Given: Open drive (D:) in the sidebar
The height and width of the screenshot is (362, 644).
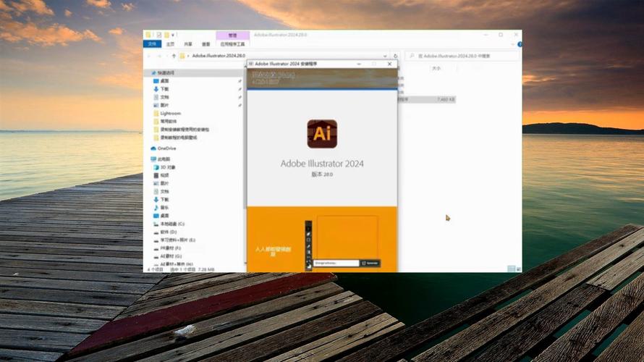Looking at the screenshot, I should click(169, 232).
